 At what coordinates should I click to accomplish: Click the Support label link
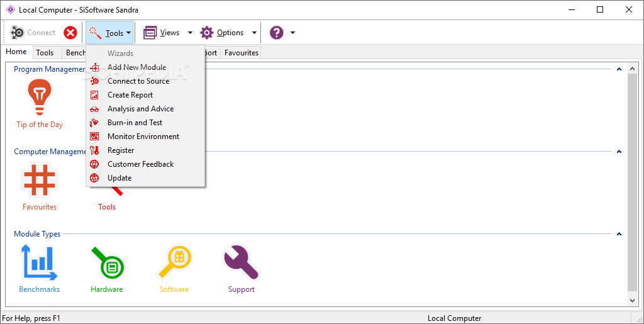pos(241,289)
